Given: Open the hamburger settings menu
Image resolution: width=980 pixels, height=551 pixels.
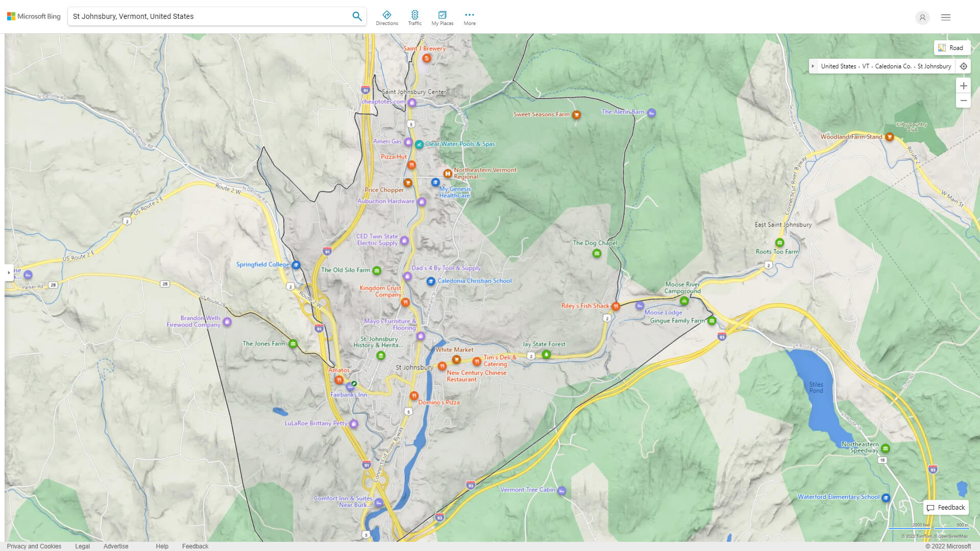Looking at the screenshot, I should point(945,17).
